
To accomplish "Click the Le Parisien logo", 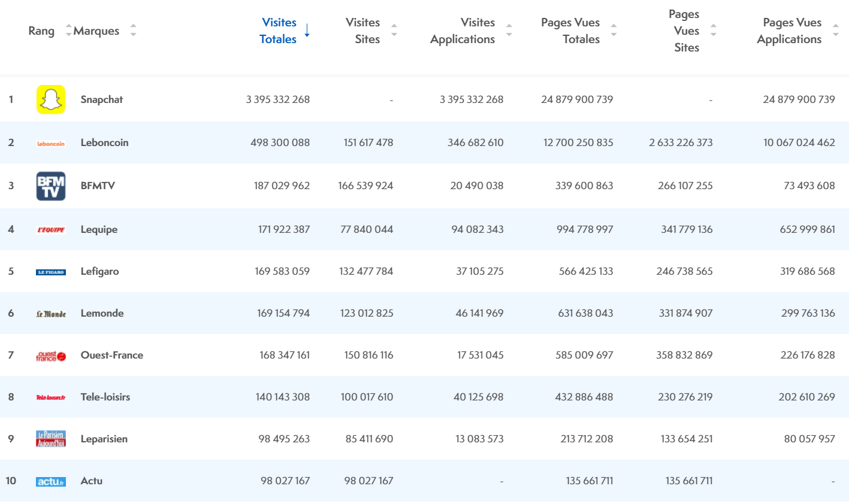I will (x=51, y=439).
